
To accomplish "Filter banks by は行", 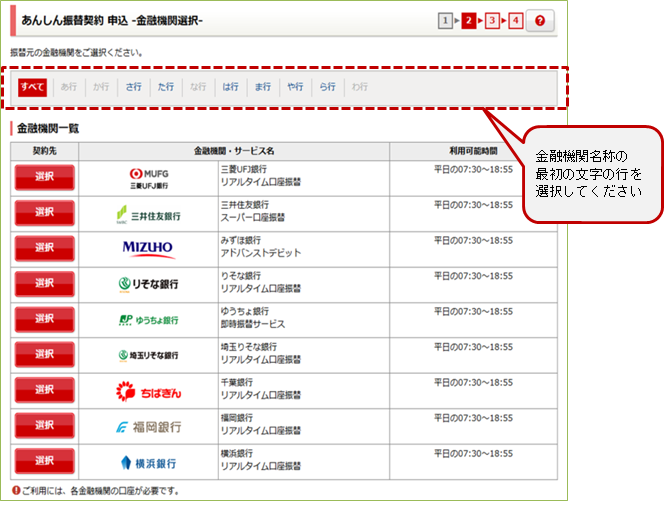I will point(230,87).
